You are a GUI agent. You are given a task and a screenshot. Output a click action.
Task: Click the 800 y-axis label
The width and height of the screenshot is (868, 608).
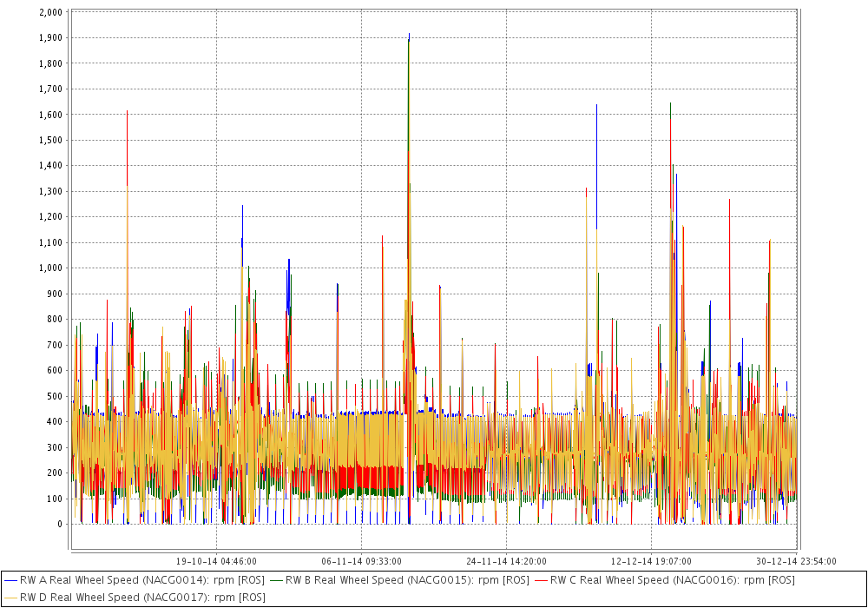click(55, 319)
